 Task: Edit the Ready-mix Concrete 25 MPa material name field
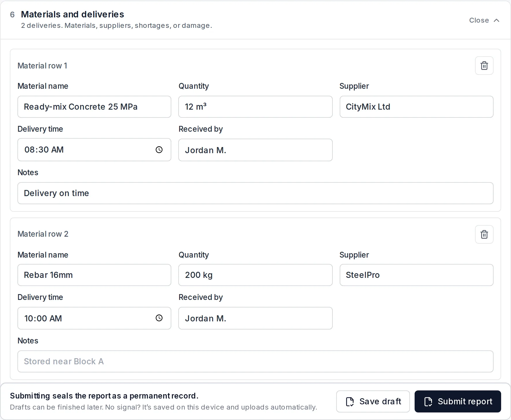pyautogui.click(x=94, y=107)
